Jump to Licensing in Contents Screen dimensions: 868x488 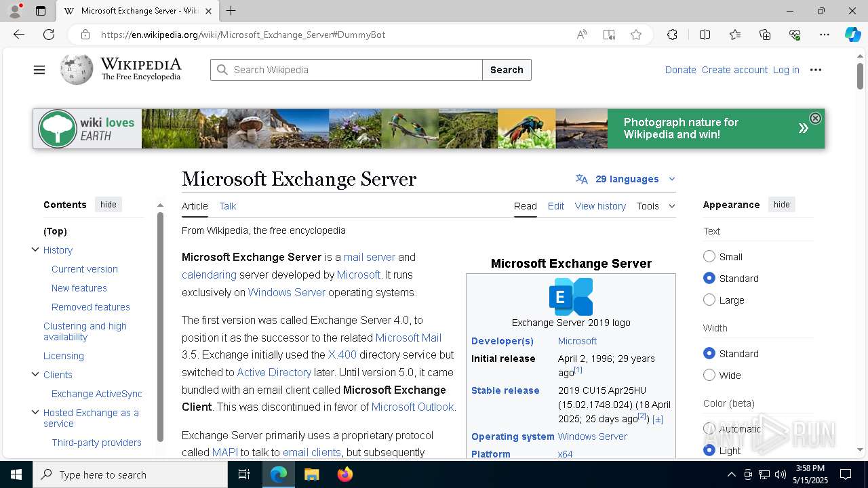pyautogui.click(x=64, y=355)
